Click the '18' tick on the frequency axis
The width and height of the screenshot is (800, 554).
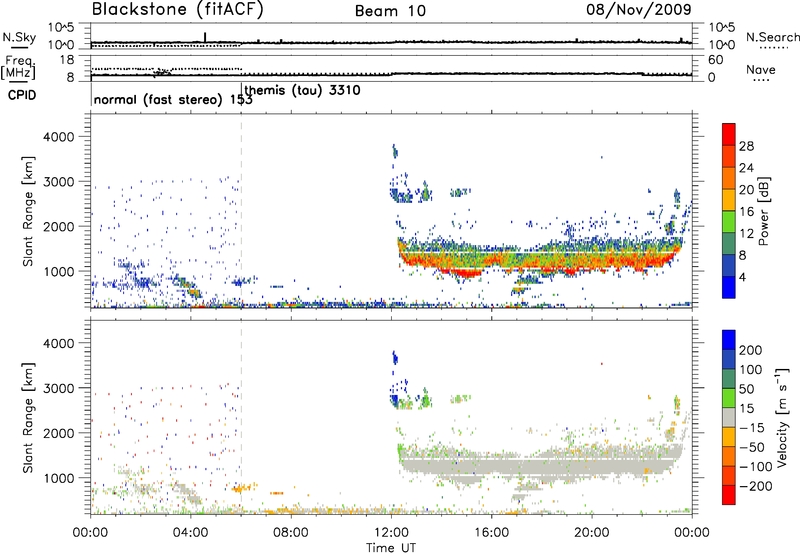(67, 60)
